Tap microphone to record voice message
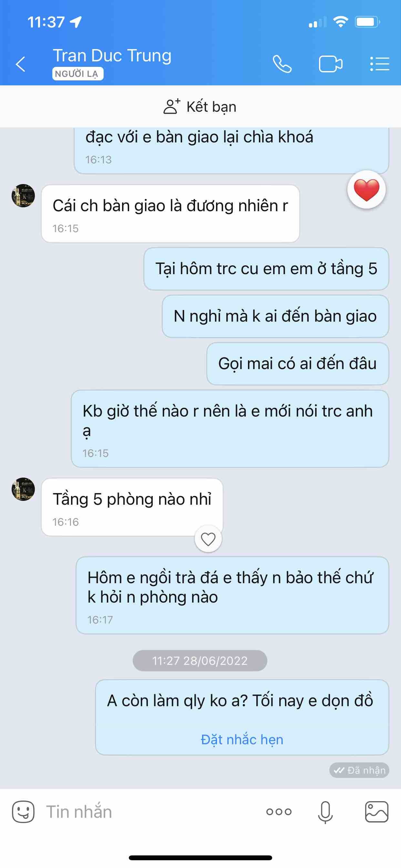This screenshot has height=868, width=401. [325, 812]
